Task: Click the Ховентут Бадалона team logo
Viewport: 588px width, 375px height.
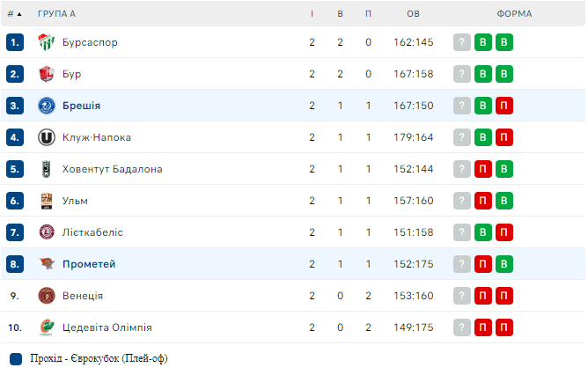Action: point(47,169)
